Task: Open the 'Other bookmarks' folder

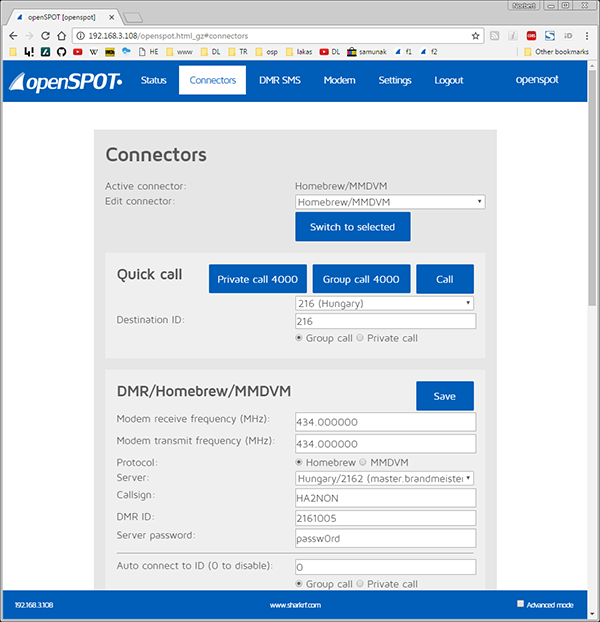Action: [x=556, y=52]
